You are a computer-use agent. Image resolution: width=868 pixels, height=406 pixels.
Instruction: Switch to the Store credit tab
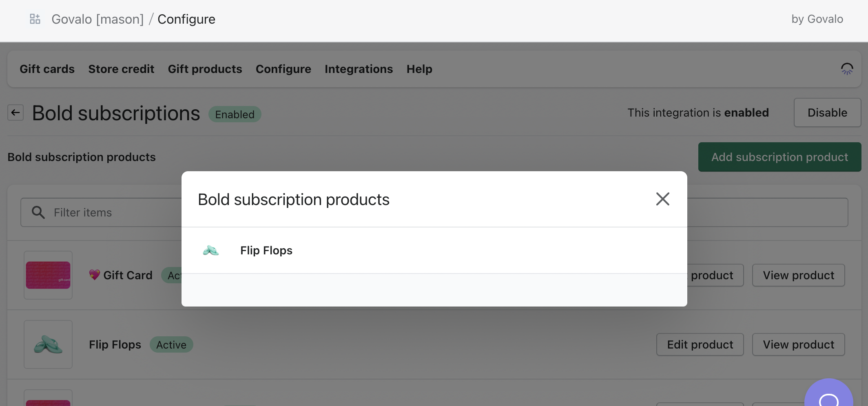click(121, 69)
